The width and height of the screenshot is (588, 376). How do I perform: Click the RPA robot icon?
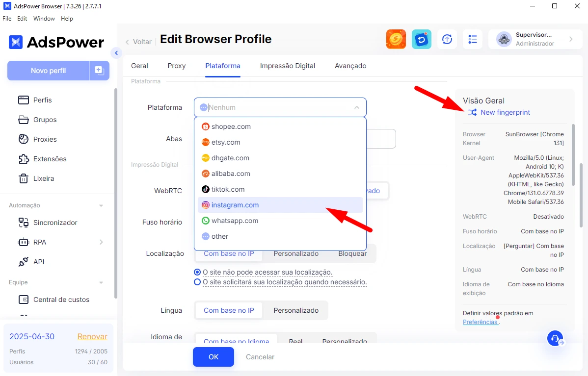tap(23, 242)
